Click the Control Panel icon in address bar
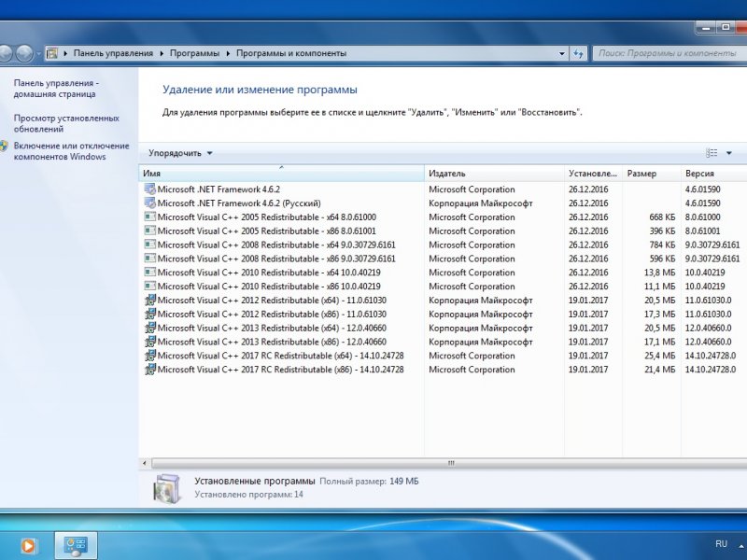Screen dimensions: 747x560 pyautogui.click(x=52, y=53)
